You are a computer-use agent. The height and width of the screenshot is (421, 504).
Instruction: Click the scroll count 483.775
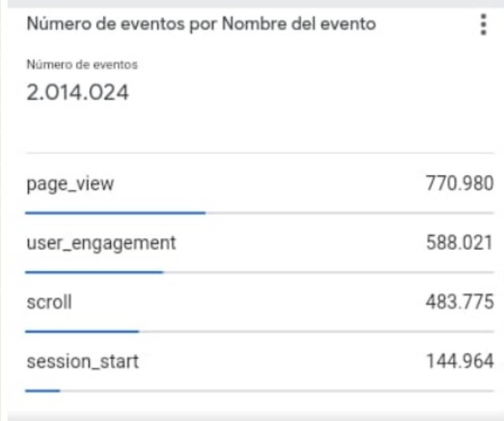click(459, 303)
